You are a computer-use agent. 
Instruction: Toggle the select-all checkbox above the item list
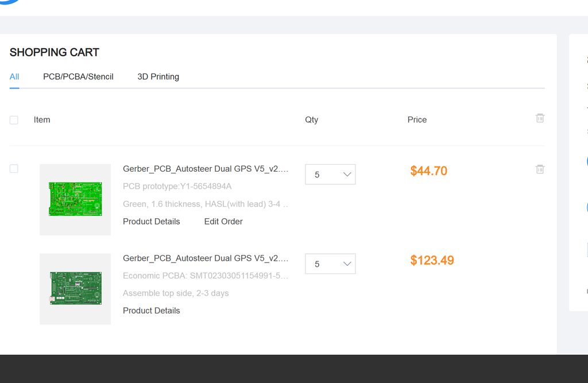point(14,119)
